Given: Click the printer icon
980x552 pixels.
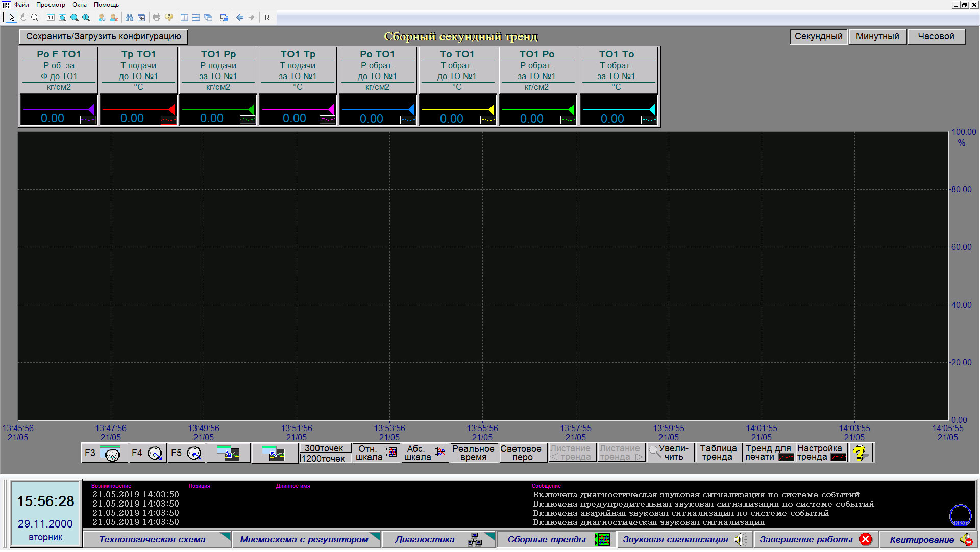Looking at the screenshot, I should tap(157, 17).
